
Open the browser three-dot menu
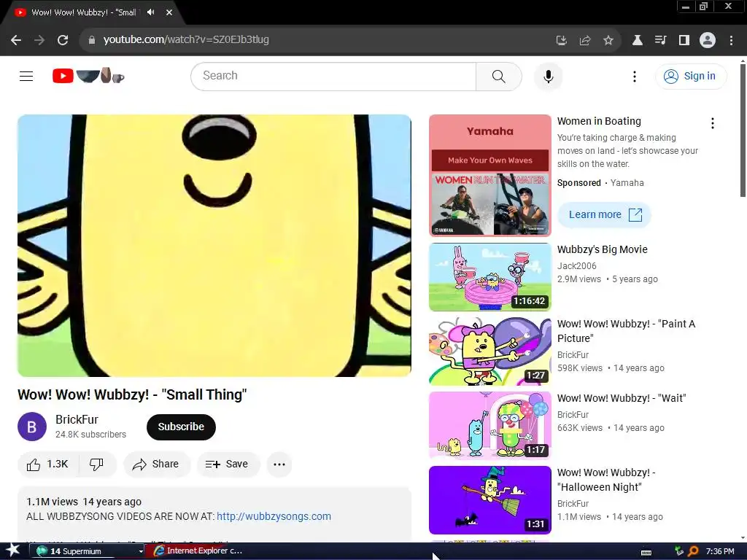(731, 41)
